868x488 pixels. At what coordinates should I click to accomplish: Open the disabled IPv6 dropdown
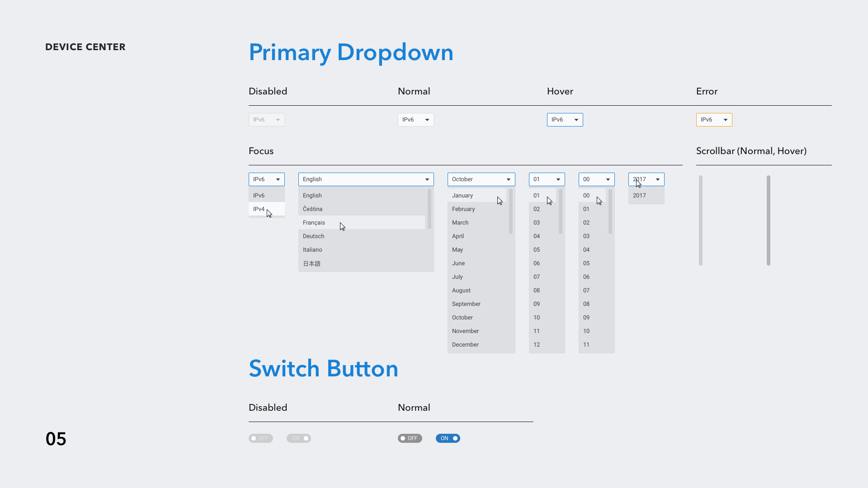coord(266,120)
